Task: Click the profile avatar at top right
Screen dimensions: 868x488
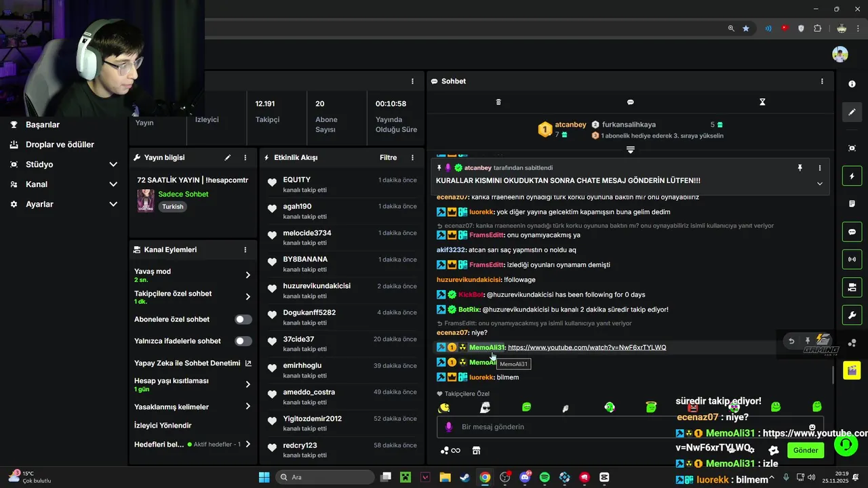Action: coord(840,54)
